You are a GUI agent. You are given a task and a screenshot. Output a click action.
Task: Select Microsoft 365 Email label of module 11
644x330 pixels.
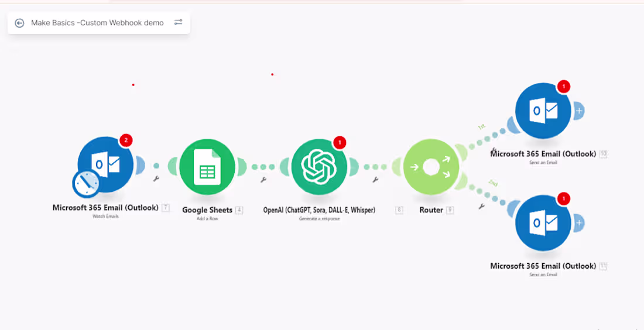[x=543, y=266]
